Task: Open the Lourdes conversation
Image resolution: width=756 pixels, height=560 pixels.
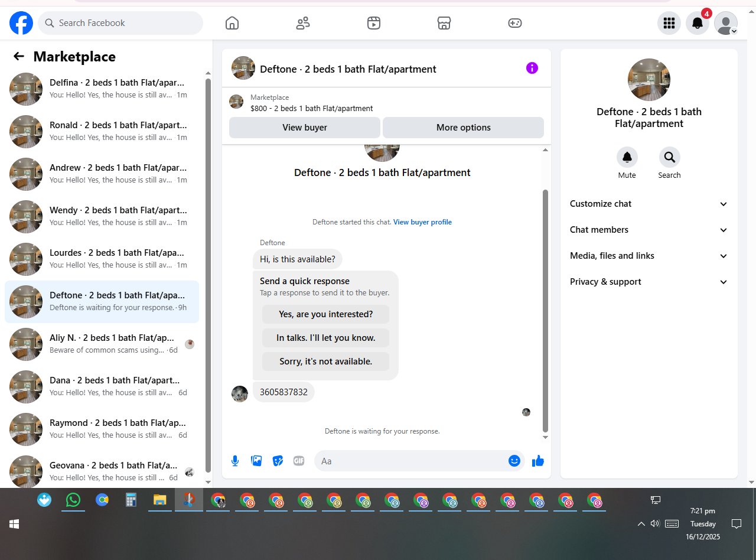Action: coord(102,259)
